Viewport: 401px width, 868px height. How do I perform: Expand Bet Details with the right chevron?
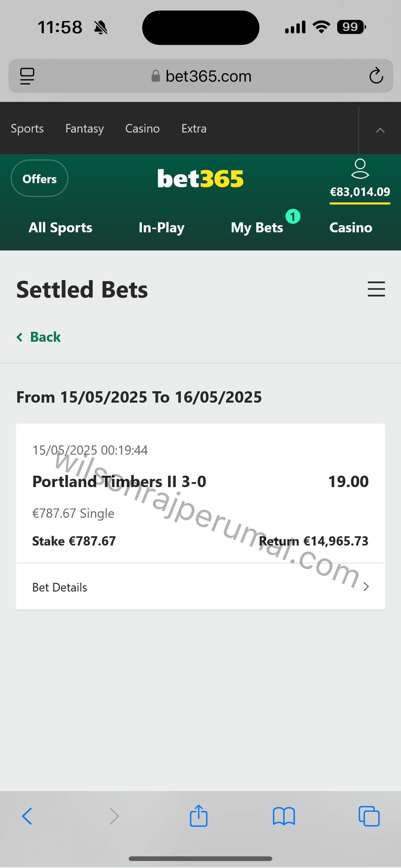[x=366, y=587]
